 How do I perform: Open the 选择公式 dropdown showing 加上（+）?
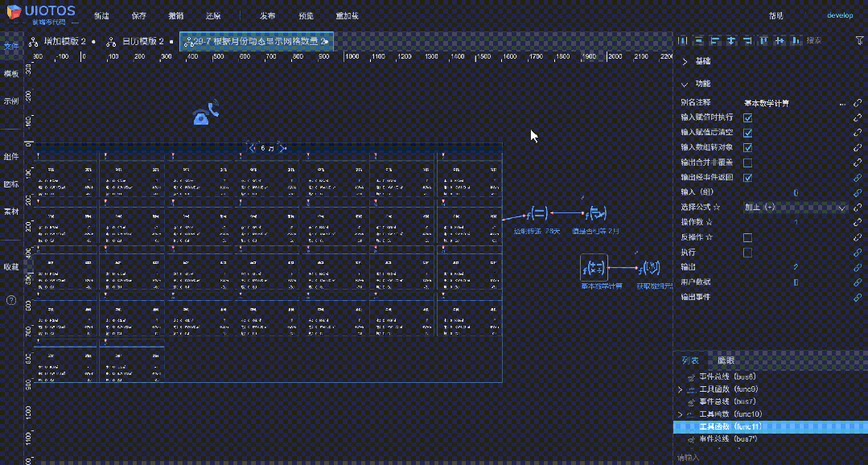[x=795, y=208]
